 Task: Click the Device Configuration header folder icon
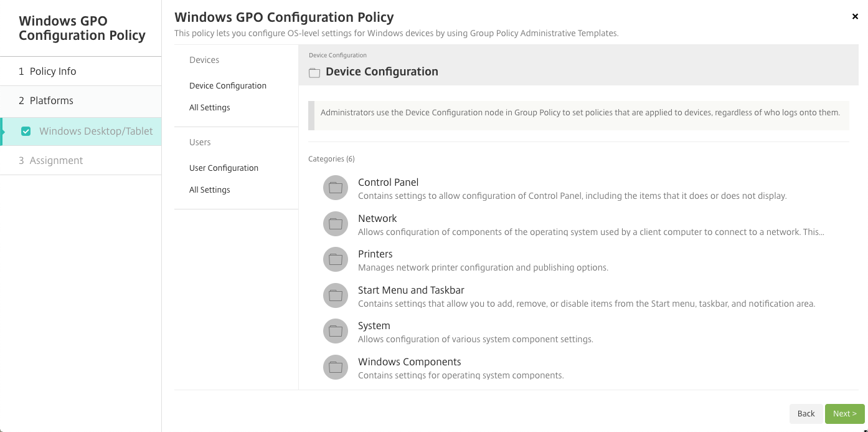[314, 72]
